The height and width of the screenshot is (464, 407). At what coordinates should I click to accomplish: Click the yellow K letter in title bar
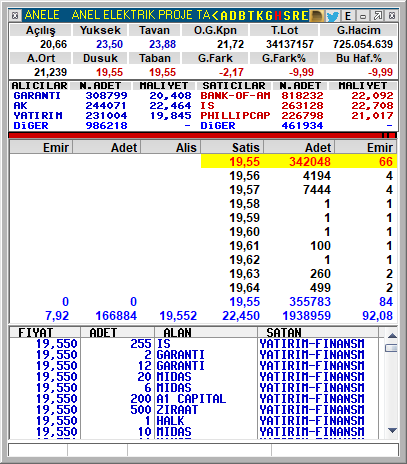(x=260, y=16)
